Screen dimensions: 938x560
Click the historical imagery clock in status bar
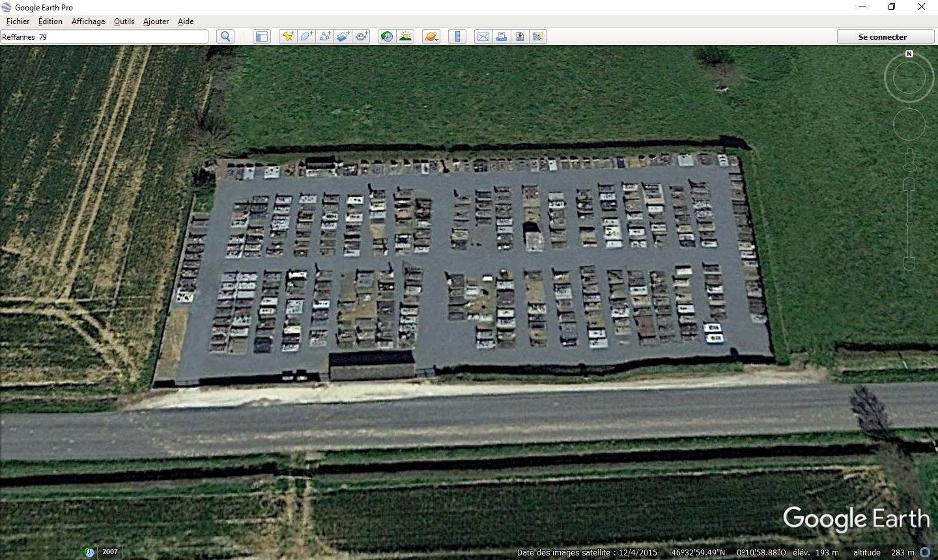pyautogui.click(x=89, y=552)
